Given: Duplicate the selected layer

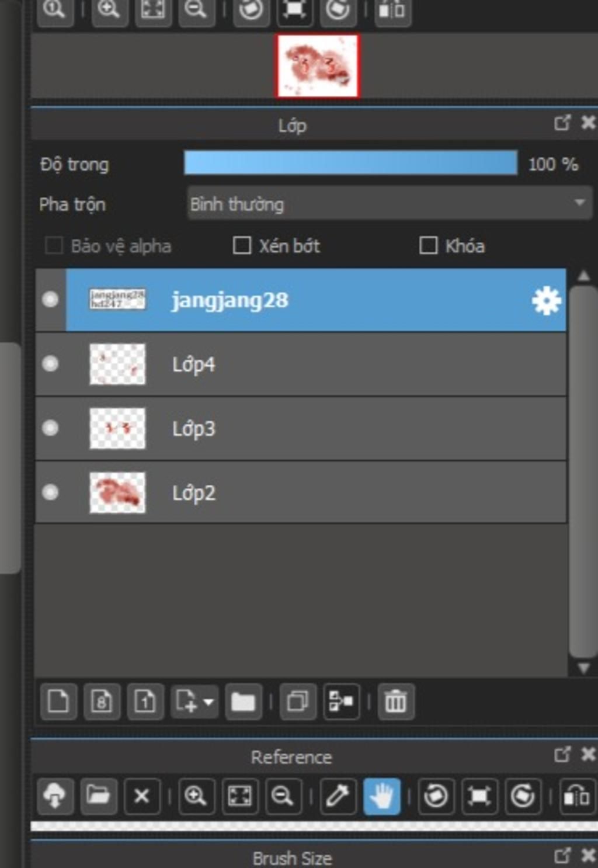Looking at the screenshot, I should point(298,701).
